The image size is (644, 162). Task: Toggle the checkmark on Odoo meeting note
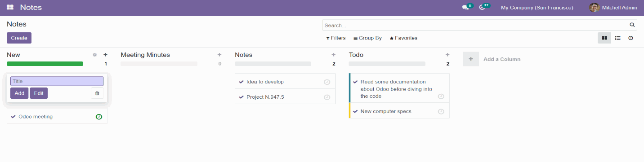13,117
